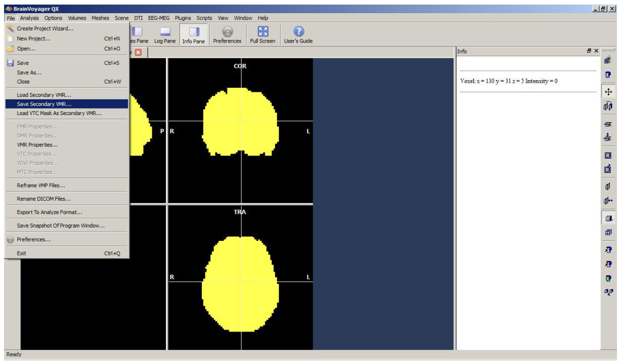This screenshot has width=621, height=364.
Task: Open the Analysis menu
Action: pyautogui.click(x=29, y=18)
